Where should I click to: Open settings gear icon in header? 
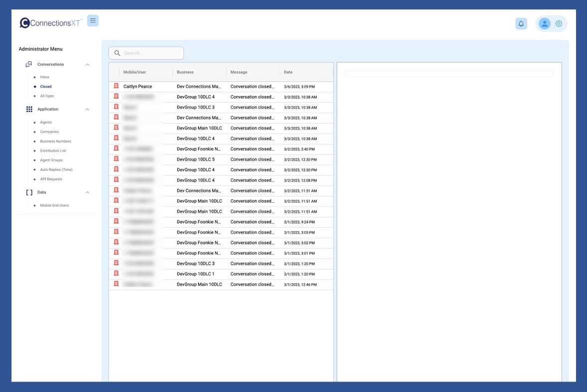coord(559,23)
